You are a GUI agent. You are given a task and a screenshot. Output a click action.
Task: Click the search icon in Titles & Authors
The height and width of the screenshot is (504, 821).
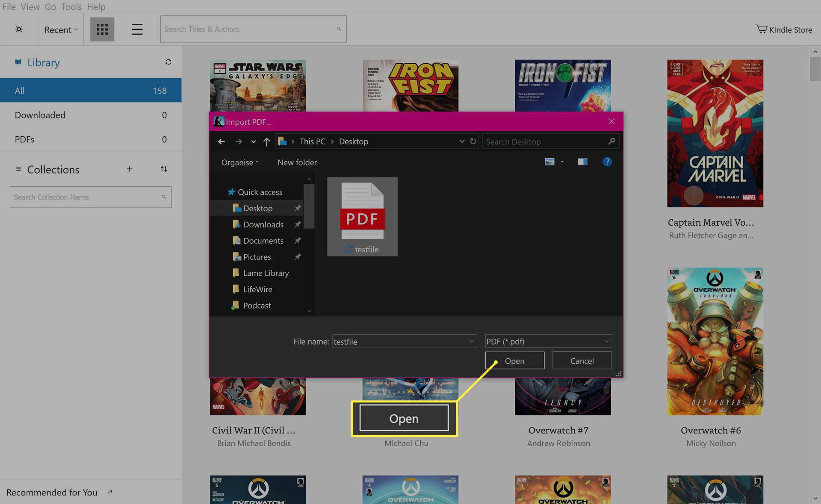339,29
